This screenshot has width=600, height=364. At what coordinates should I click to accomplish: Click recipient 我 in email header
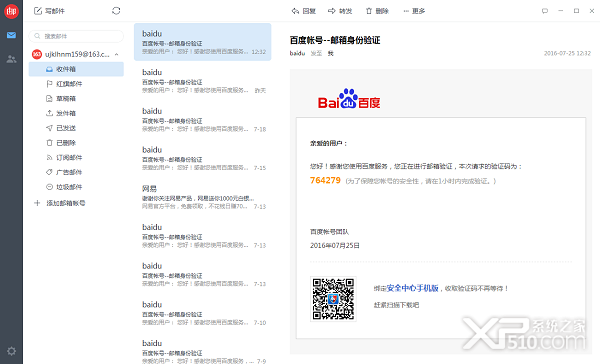click(x=331, y=54)
